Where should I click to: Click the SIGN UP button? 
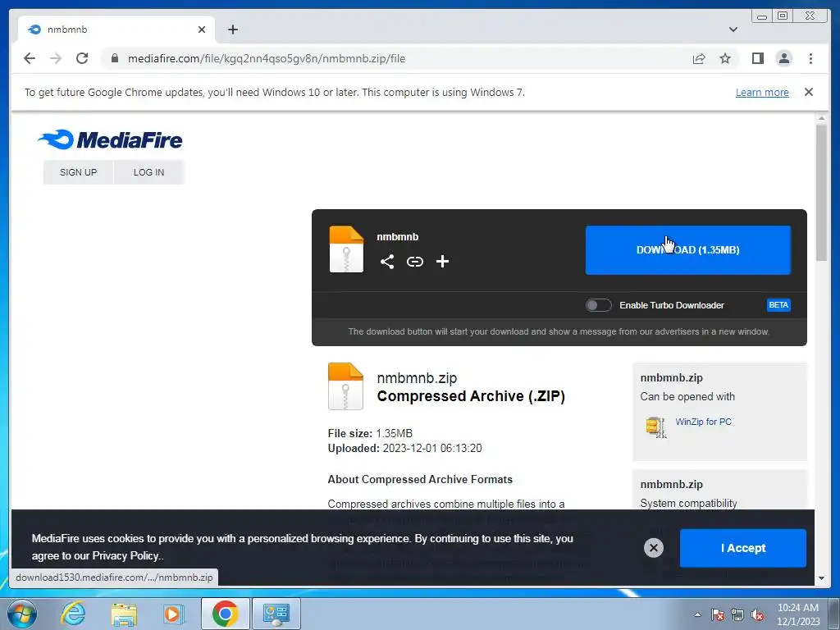[x=78, y=172]
